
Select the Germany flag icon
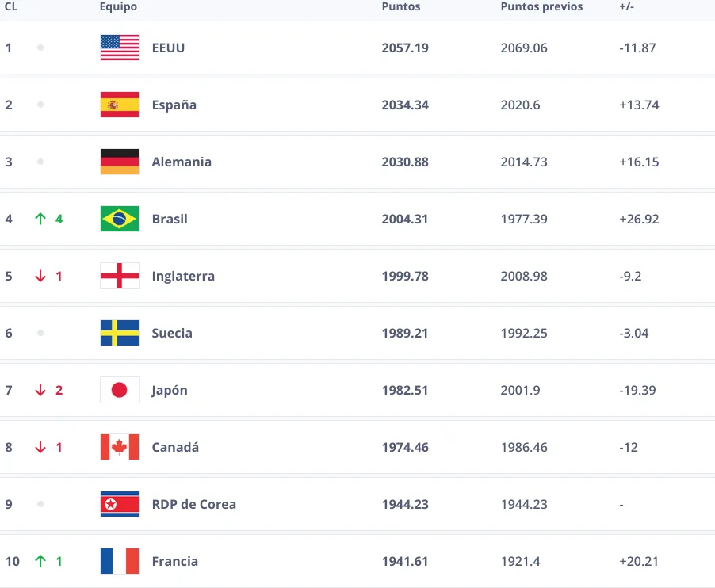pyautogui.click(x=120, y=162)
